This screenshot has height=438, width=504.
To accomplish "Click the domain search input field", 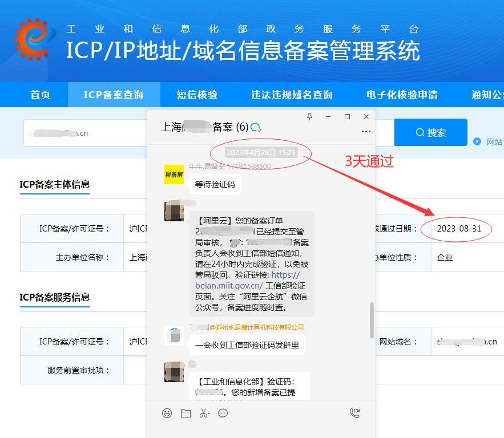I will 86,133.
